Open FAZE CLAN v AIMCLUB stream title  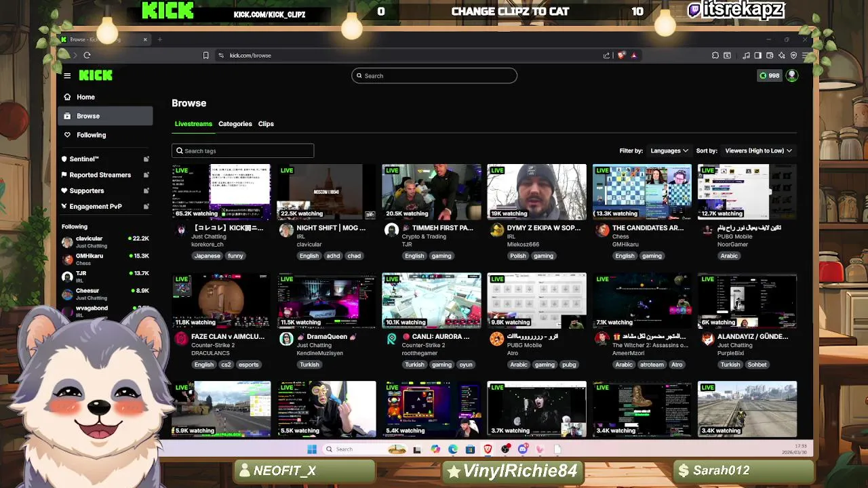point(228,337)
